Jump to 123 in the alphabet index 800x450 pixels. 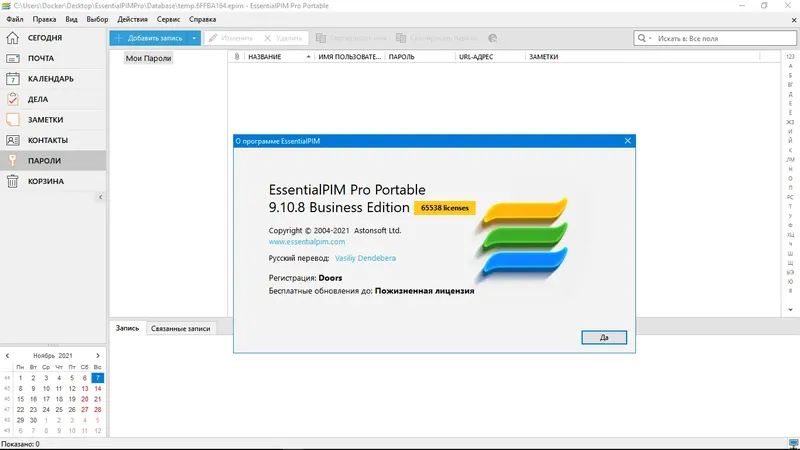(790, 57)
